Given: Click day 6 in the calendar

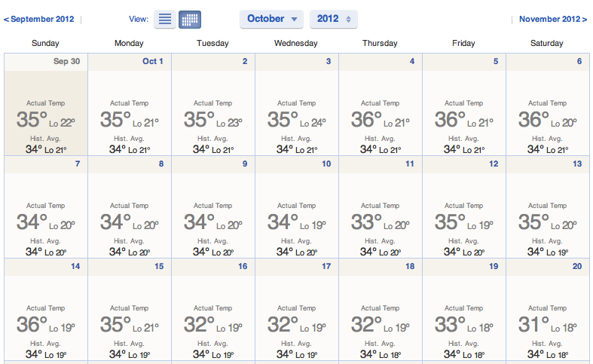Looking at the screenshot, I should tap(579, 61).
